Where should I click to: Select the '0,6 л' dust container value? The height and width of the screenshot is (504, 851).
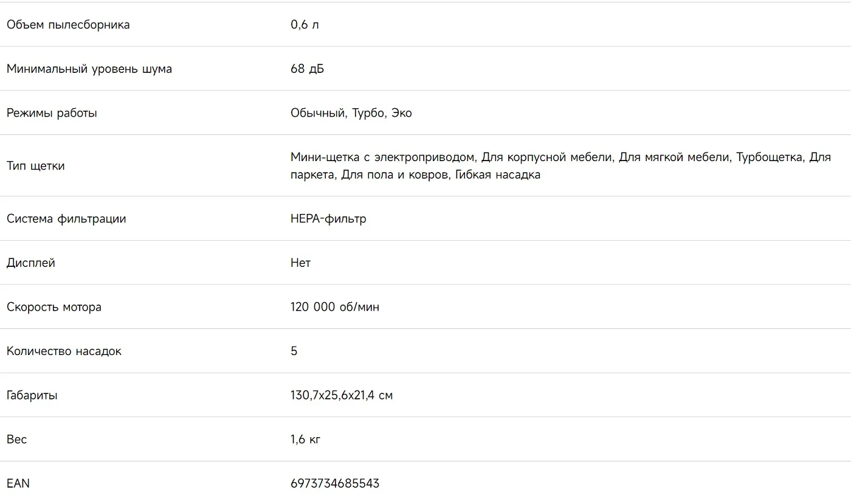pyautogui.click(x=305, y=25)
